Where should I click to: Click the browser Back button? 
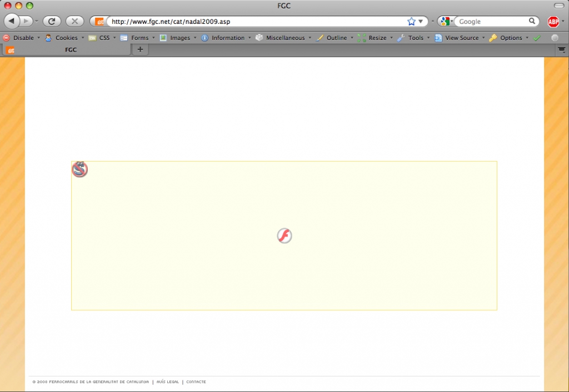pyautogui.click(x=12, y=21)
